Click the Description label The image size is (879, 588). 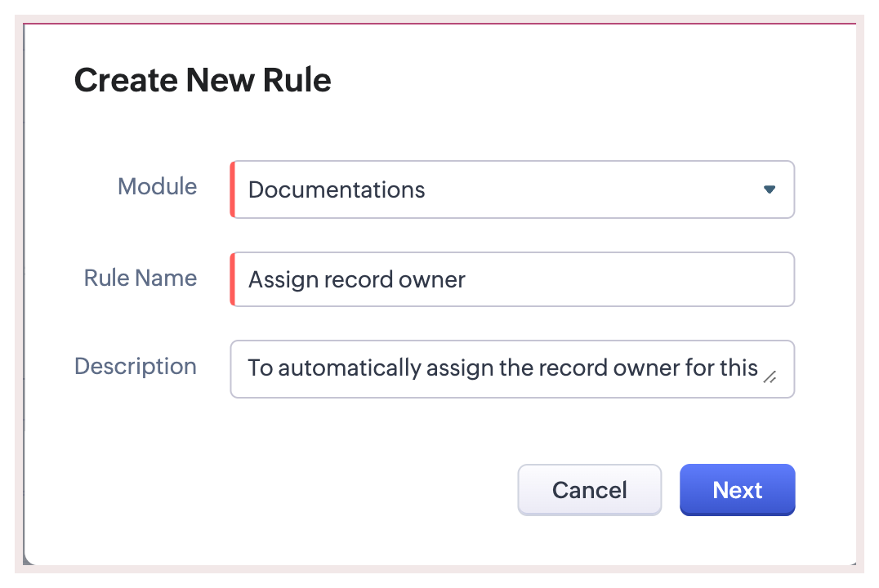pos(136,366)
